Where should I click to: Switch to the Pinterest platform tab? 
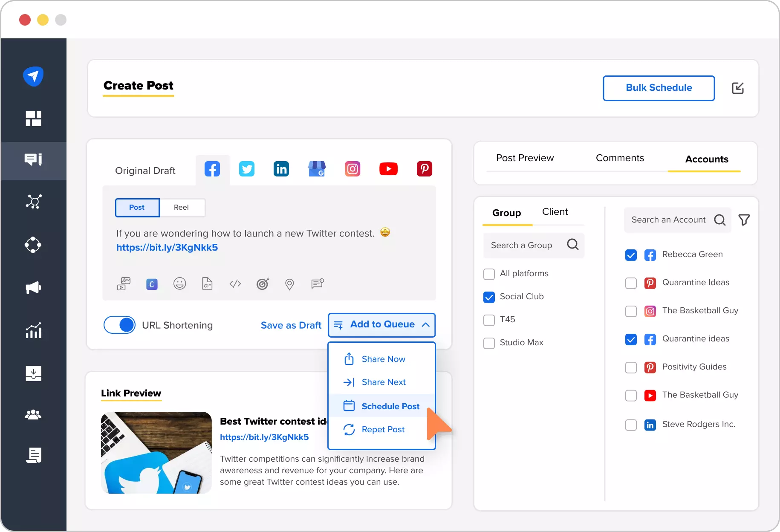pos(425,169)
